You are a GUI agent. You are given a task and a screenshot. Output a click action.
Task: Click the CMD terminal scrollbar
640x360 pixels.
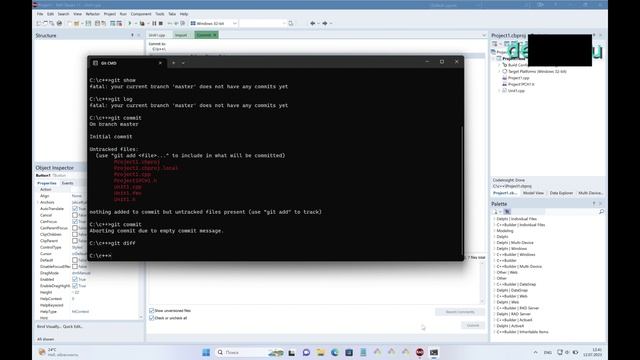462,190
